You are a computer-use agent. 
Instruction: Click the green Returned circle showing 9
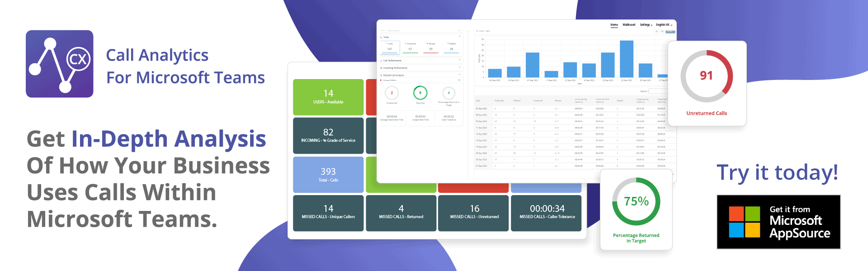[x=420, y=93]
